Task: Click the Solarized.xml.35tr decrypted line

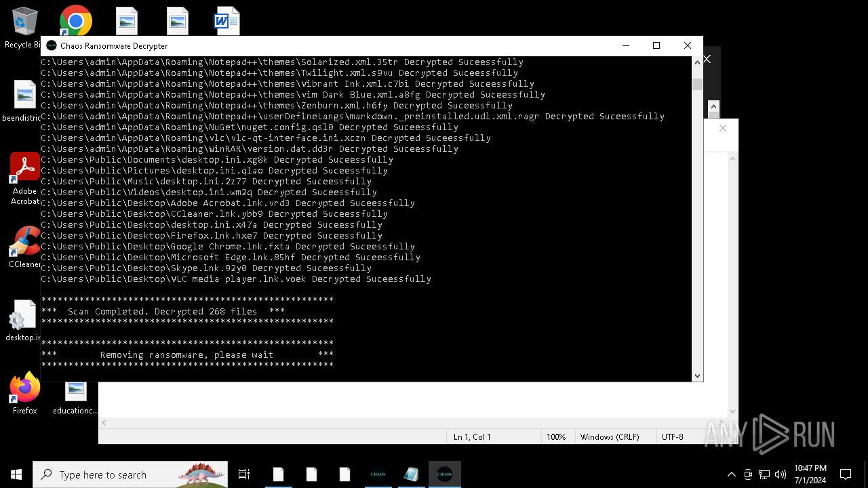Action: click(x=282, y=62)
